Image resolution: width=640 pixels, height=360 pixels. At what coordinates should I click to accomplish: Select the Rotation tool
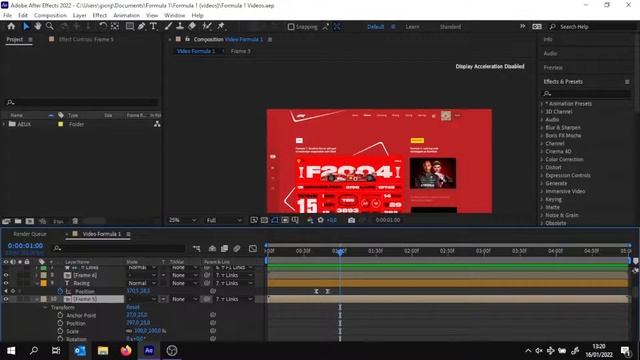tap(103, 26)
